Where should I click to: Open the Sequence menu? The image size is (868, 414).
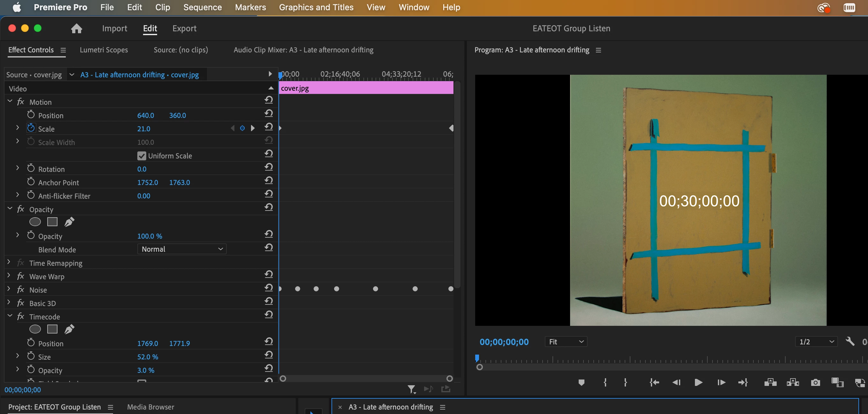coord(202,7)
